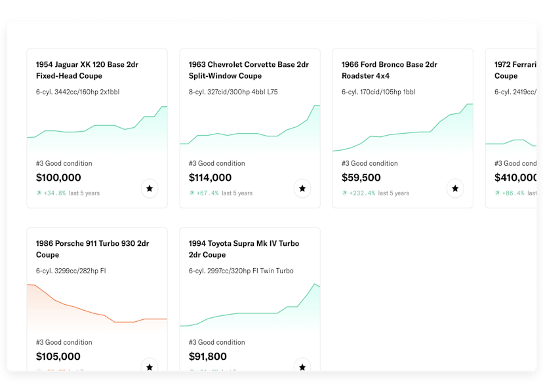Star the 1954 Jaguar XK 120 card
The image size is (543, 392).
150,188
